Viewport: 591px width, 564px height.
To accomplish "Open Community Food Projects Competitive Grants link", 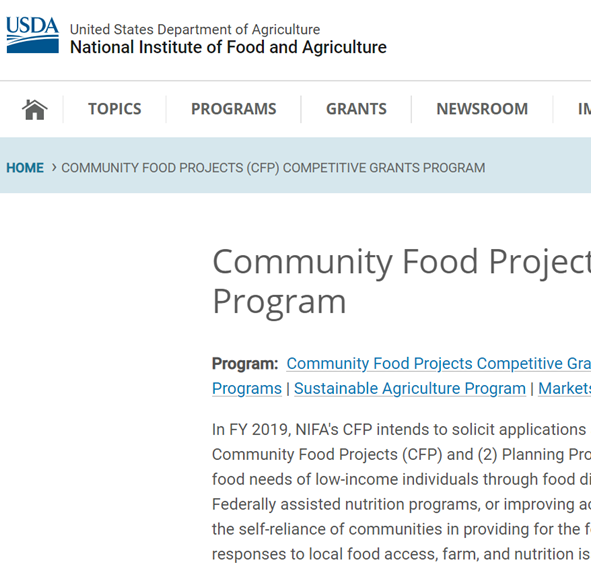I will (x=438, y=364).
